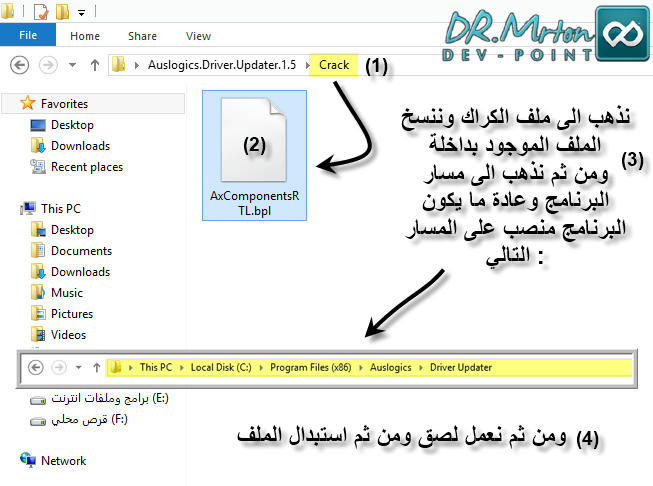Image resolution: width=653 pixels, height=486 pixels.
Task: Select the Auslogics breadcrumb
Action: click(x=391, y=367)
